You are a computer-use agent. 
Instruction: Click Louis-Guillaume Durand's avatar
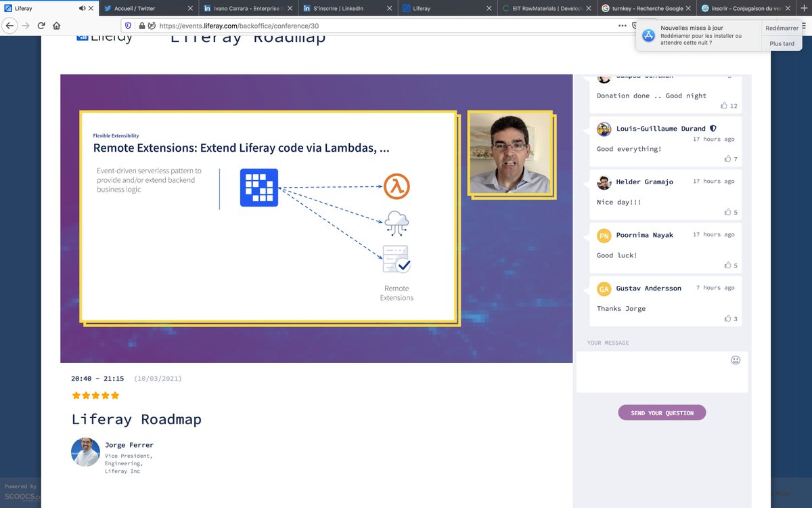coord(604,129)
